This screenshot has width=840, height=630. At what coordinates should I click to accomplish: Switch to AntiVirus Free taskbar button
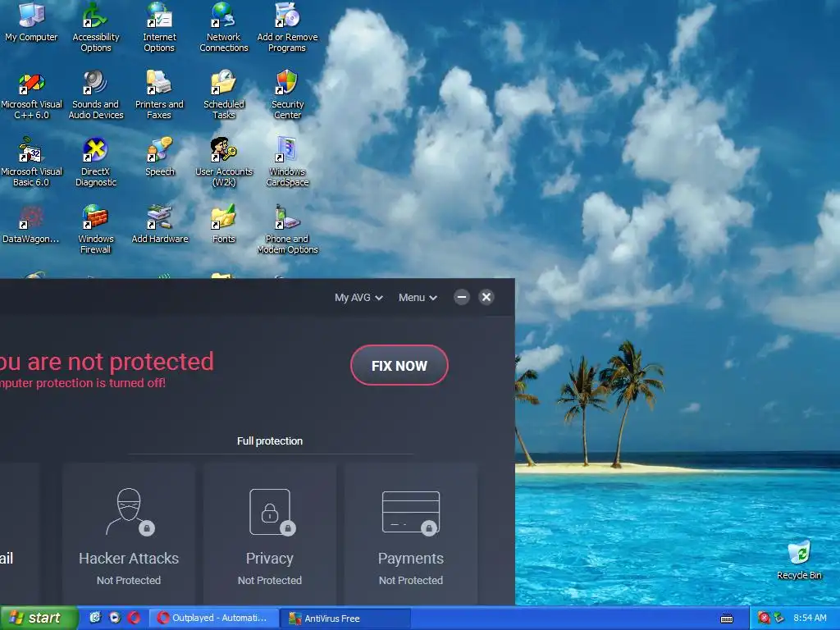coord(345,618)
